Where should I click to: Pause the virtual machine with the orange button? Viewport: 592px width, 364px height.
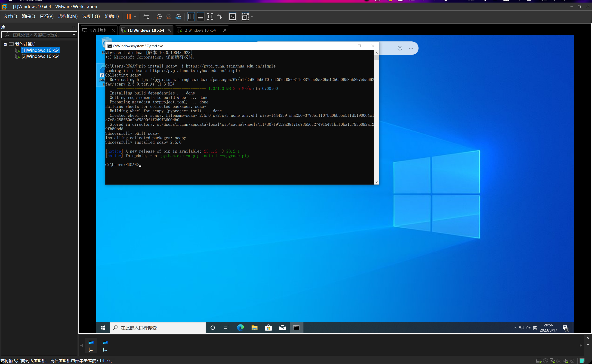(129, 16)
